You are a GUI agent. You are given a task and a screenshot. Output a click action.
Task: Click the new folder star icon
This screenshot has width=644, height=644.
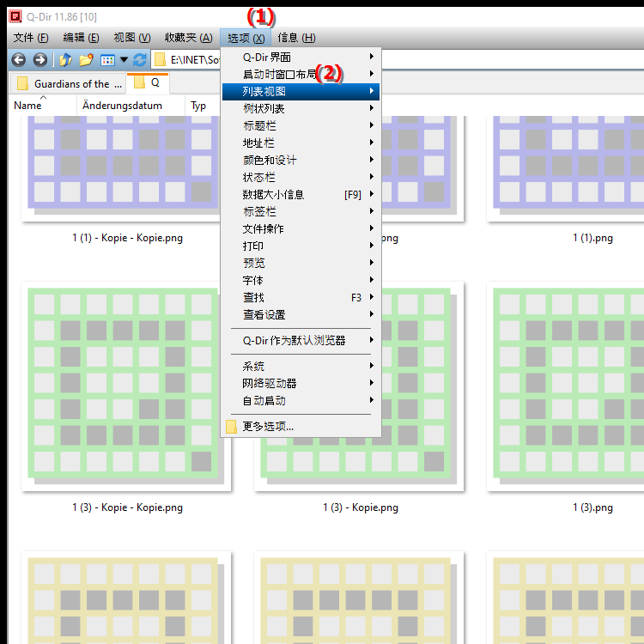point(86,60)
